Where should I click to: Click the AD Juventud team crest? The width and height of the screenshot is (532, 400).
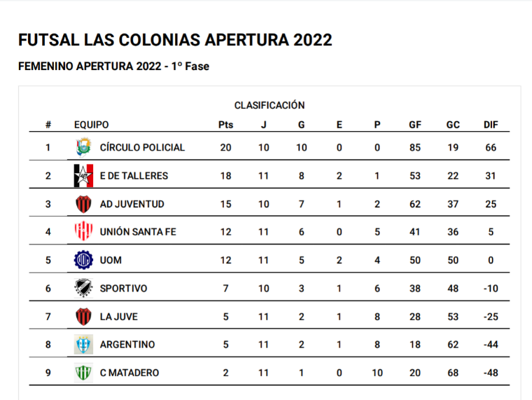(83, 204)
